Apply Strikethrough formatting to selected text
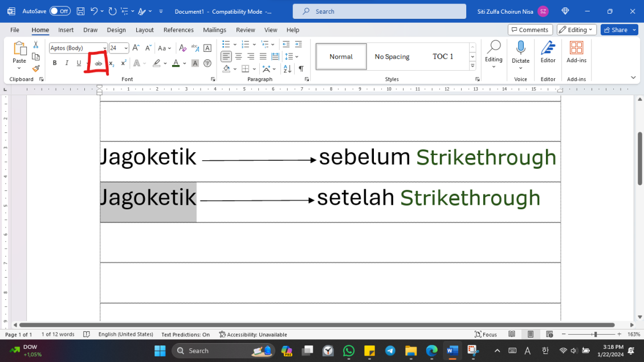This screenshot has width=644, height=362. 97,63
